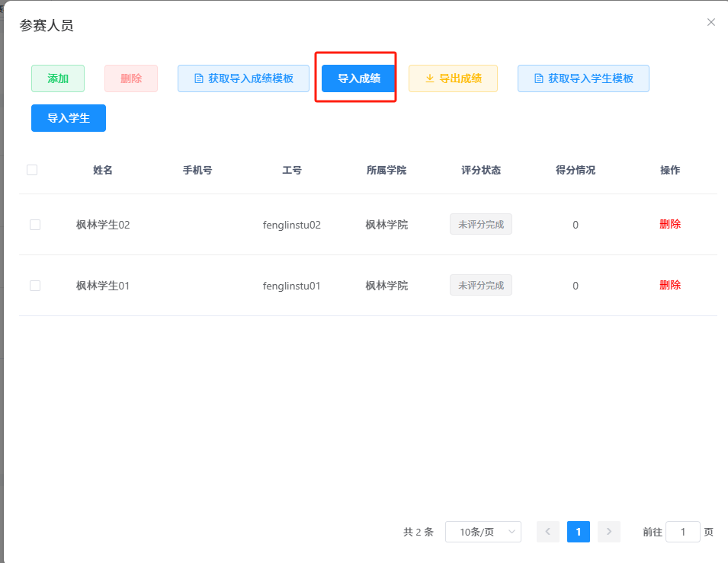Click the 前往 page number input field
Screen dimensions: 728x563
(x=682, y=532)
